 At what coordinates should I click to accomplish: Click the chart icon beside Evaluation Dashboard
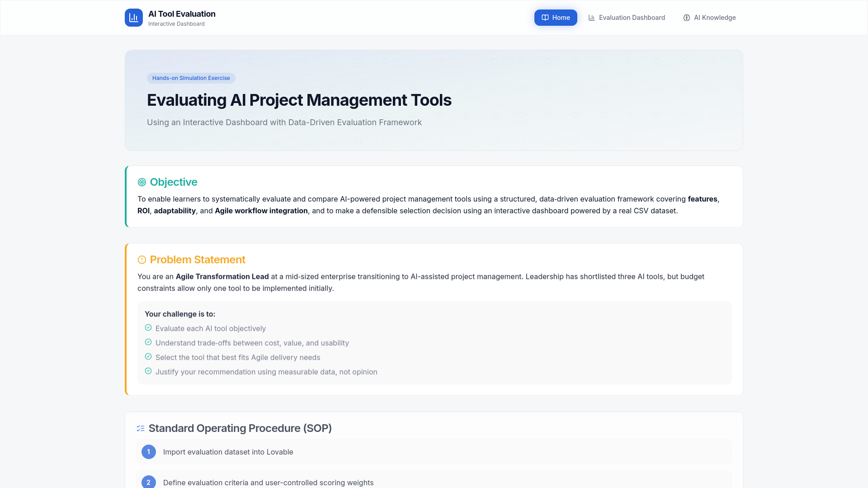pos(592,18)
